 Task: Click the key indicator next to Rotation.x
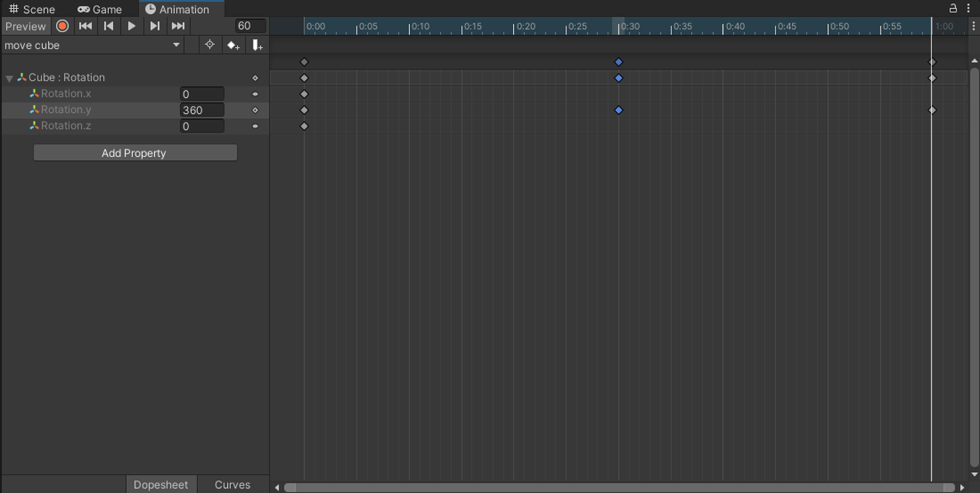[255, 94]
